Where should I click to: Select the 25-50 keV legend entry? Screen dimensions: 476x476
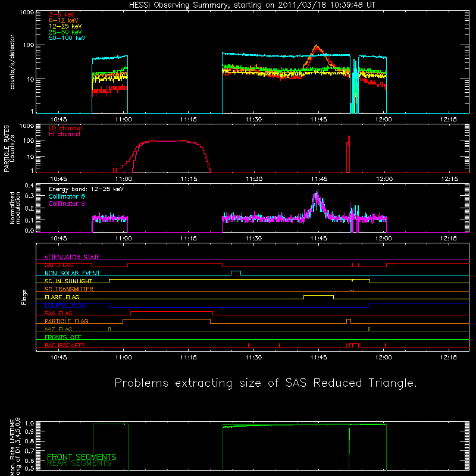click(x=65, y=32)
